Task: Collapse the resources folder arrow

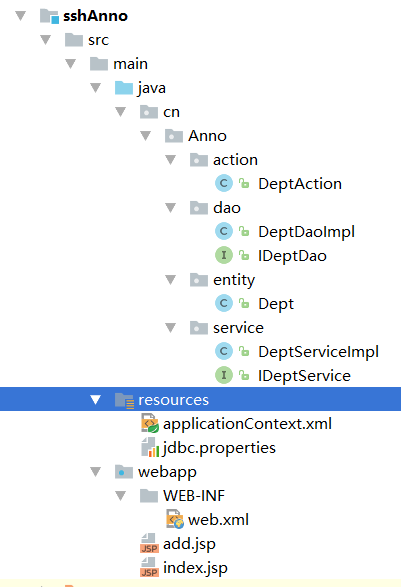Action: pyautogui.click(x=96, y=400)
